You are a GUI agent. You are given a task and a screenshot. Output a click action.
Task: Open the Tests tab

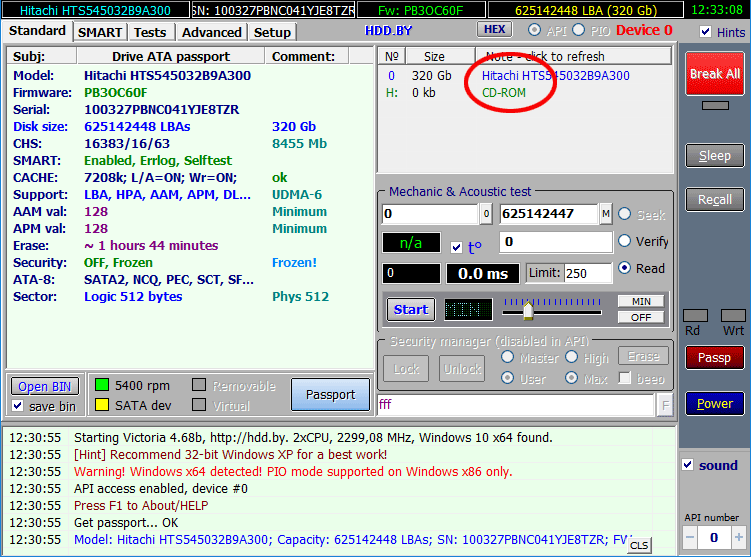[150, 32]
